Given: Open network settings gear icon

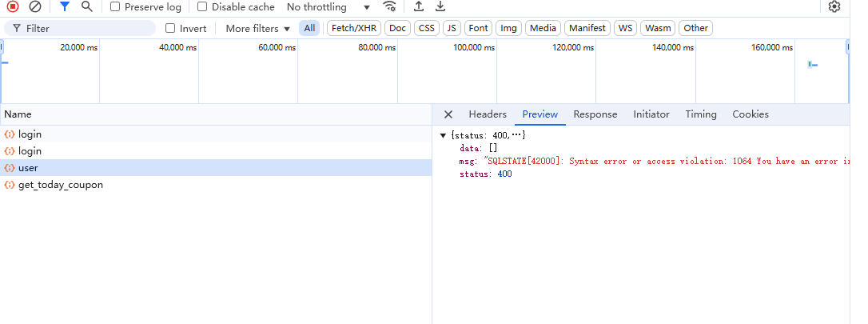Looking at the screenshot, I should point(834,6).
